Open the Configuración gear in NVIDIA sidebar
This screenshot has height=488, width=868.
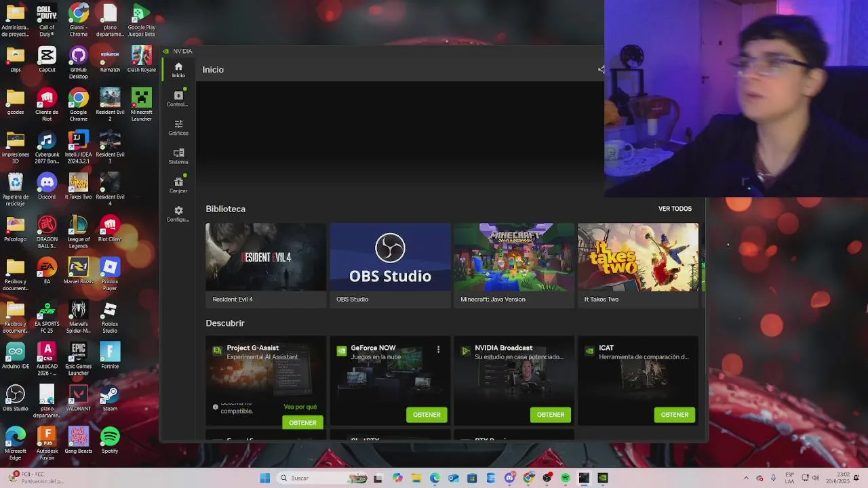[178, 214]
